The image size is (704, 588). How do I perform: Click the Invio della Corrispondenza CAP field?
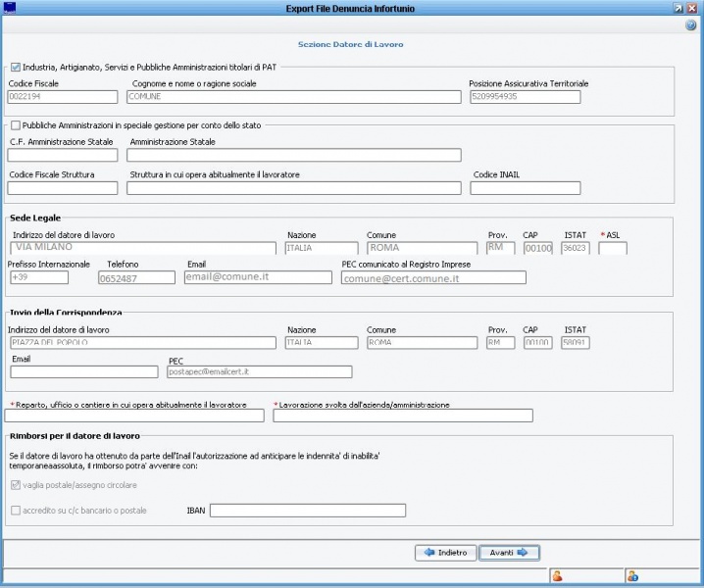538,343
